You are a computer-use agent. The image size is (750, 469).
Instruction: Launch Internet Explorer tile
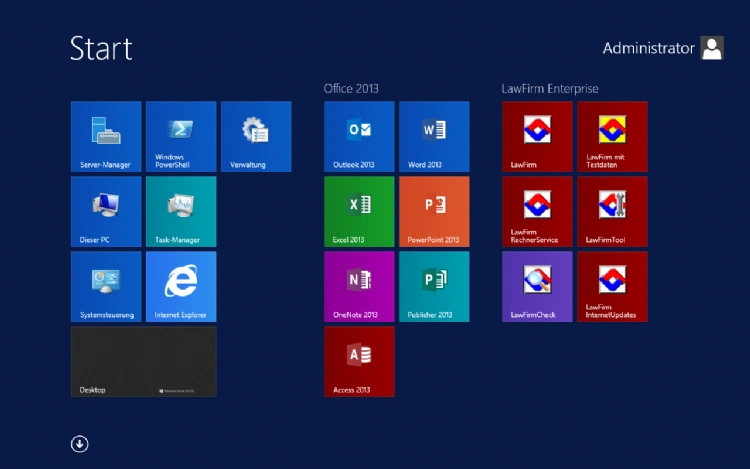tap(181, 286)
